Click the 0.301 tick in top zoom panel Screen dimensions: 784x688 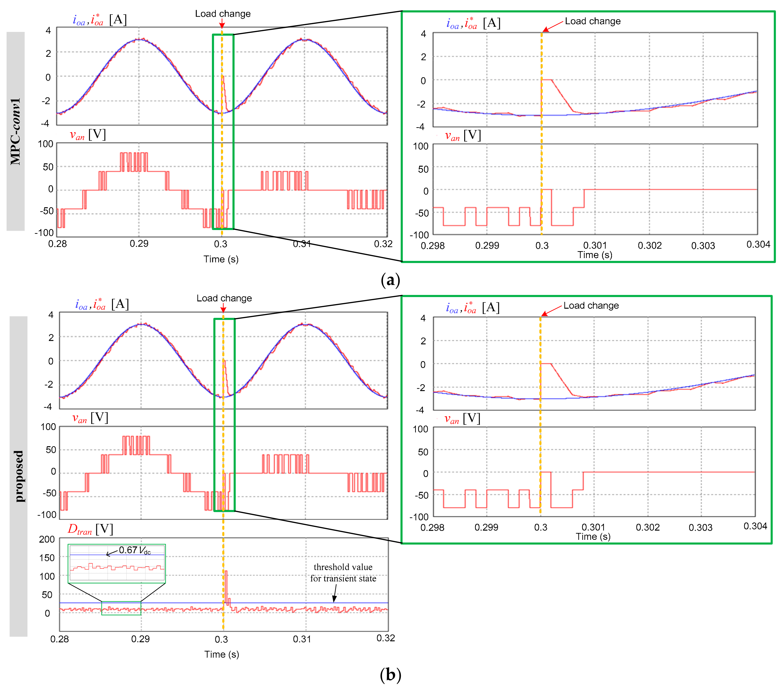tap(595, 246)
